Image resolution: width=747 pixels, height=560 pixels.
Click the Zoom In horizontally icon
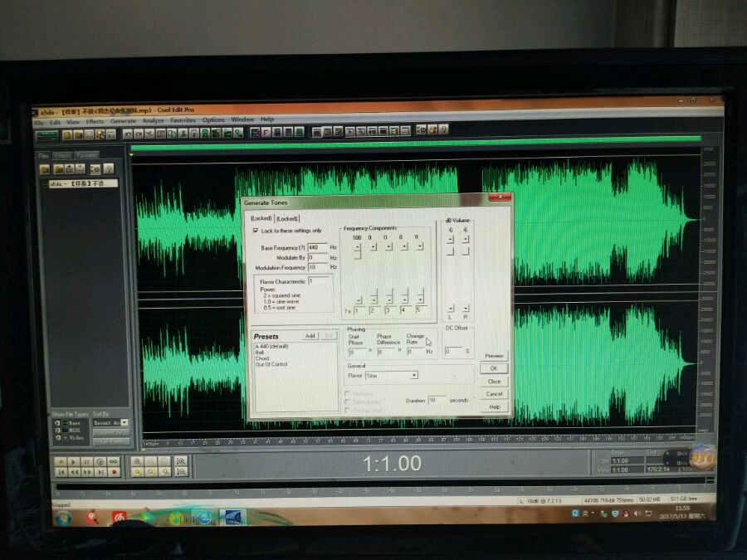[138, 461]
